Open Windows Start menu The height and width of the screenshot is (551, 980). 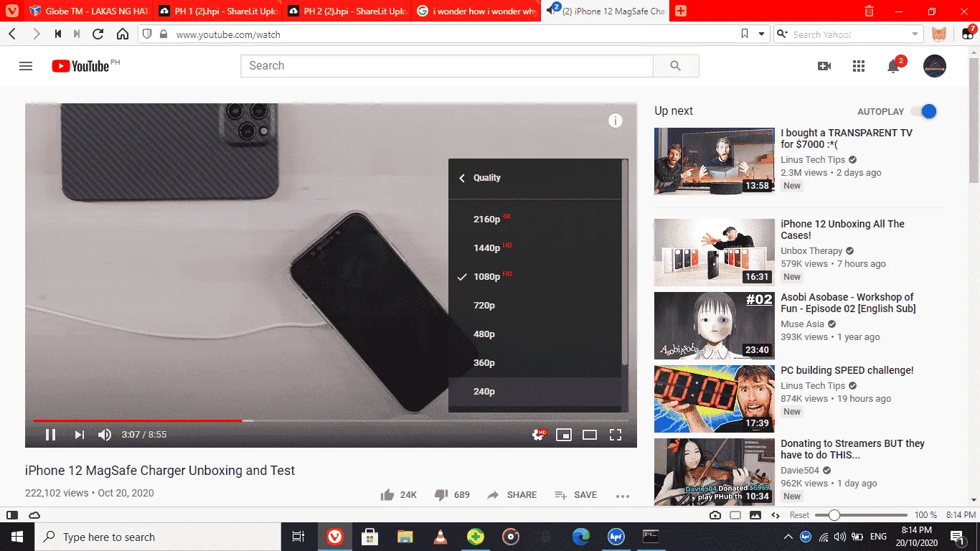tap(17, 537)
